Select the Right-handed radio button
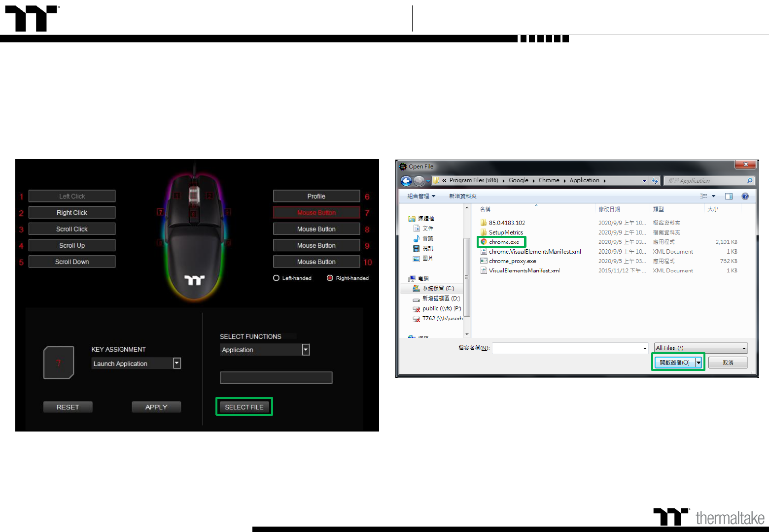769x532 pixels. tap(330, 278)
